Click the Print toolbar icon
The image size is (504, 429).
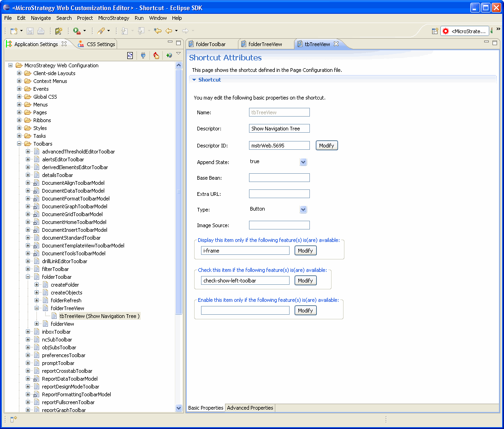pos(41,31)
